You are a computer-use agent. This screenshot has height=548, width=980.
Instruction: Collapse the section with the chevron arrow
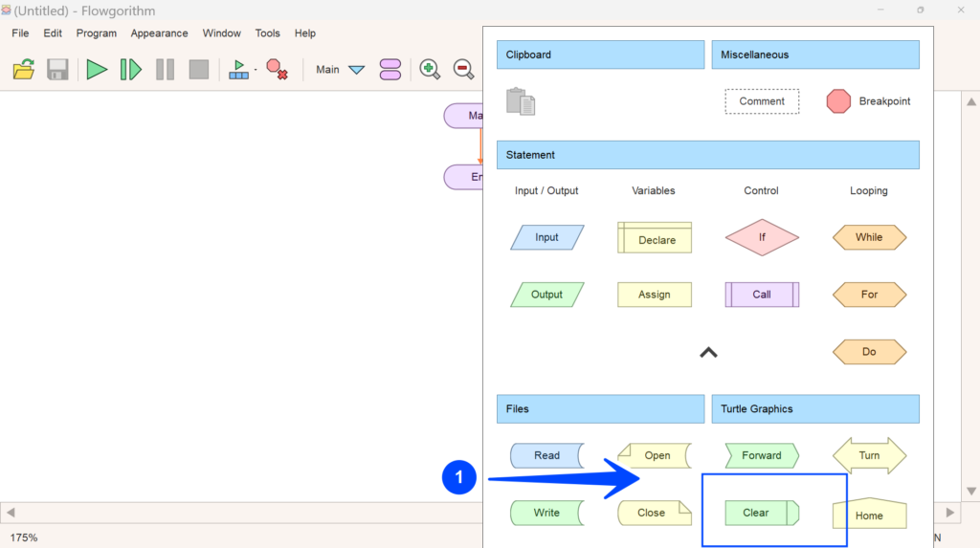click(x=708, y=352)
